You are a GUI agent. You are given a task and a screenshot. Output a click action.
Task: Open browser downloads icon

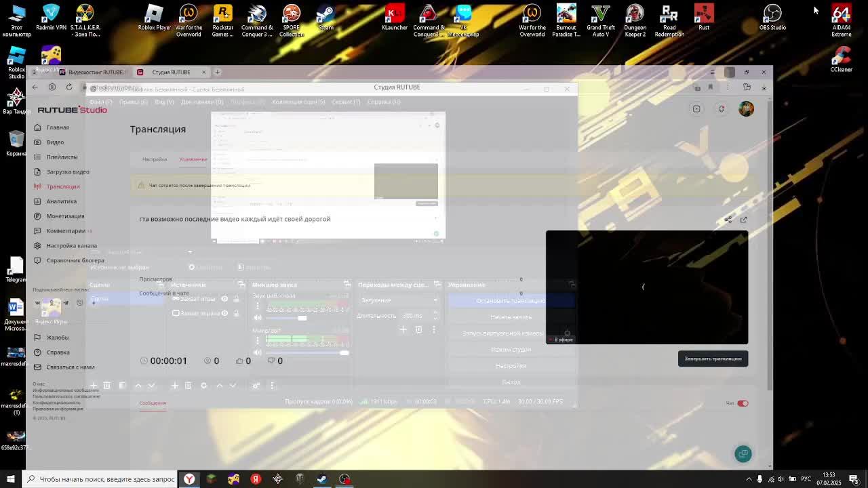click(x=764, y=87)
